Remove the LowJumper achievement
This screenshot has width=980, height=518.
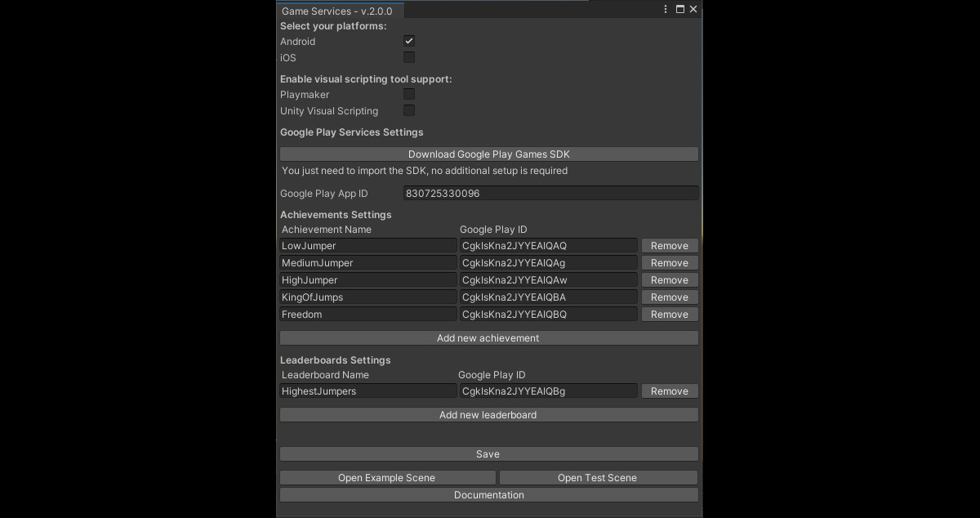(x=670, y=246)
